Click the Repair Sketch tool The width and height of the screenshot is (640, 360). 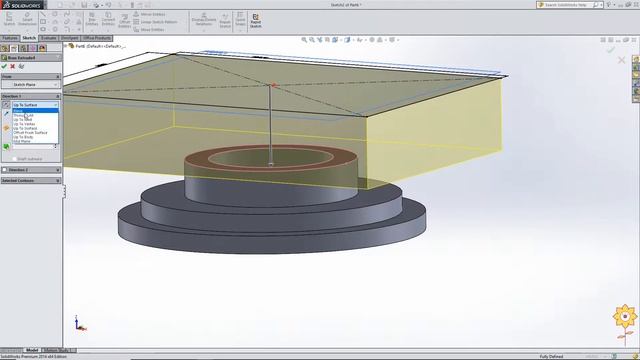(x=225, y=20)
